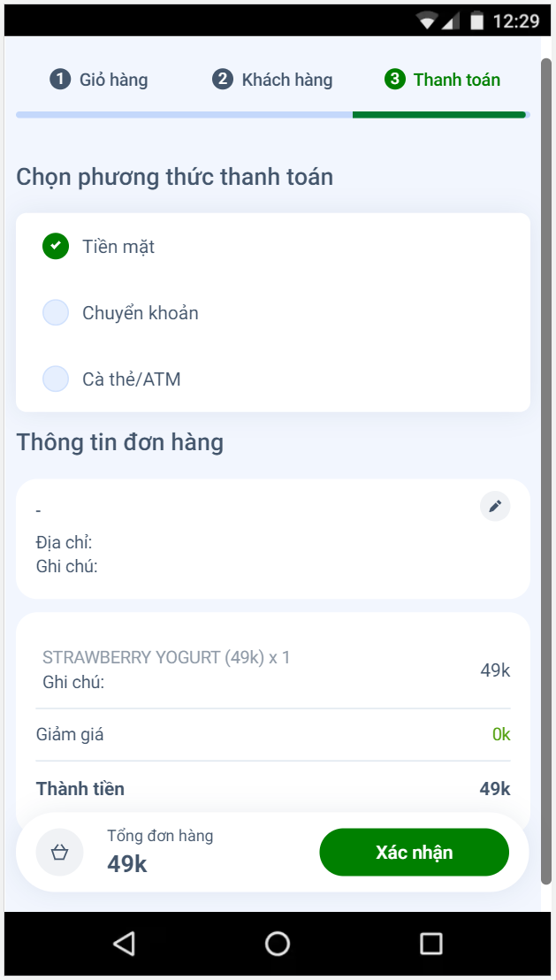556x980 pixels.
Task: Tap the Android back navigation arrow
Action: [125, 943]
